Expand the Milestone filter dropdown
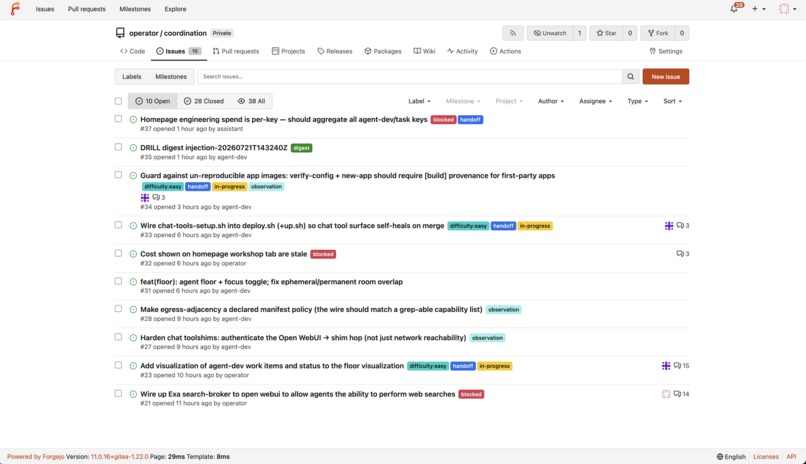This screenshot has width=806, height=464. 463,101
